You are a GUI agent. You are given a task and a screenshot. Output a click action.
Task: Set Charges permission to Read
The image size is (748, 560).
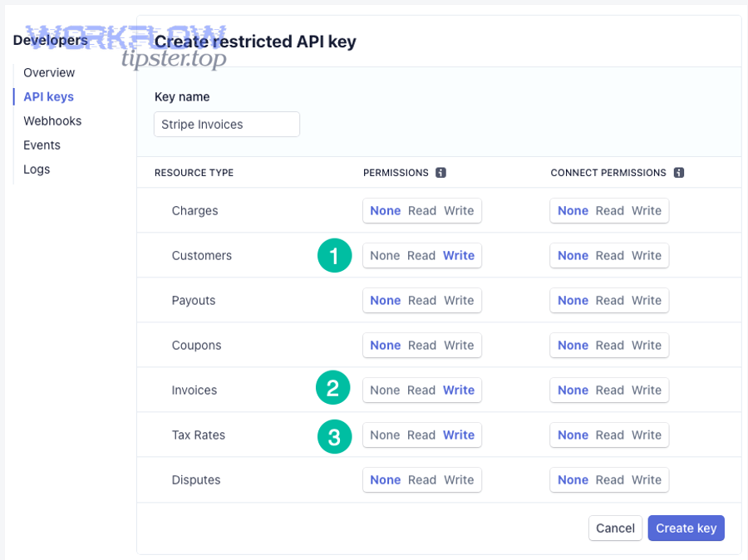421,210
